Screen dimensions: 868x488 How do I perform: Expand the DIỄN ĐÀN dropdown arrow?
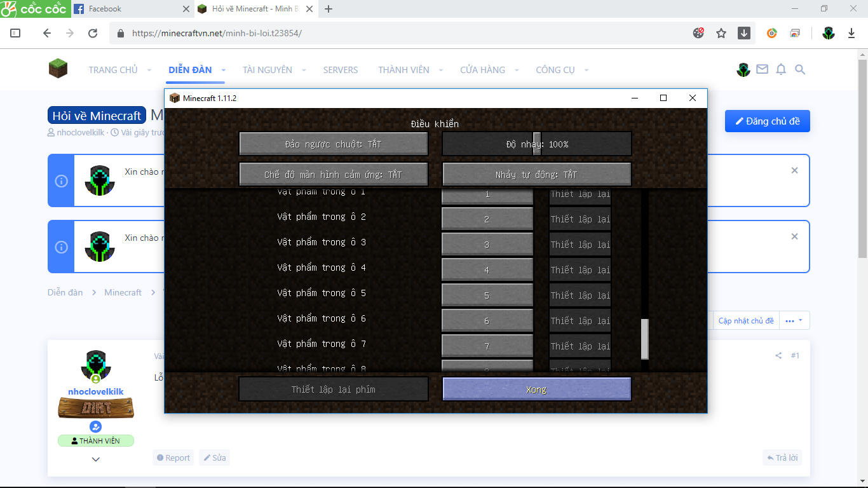click(224, 70)
